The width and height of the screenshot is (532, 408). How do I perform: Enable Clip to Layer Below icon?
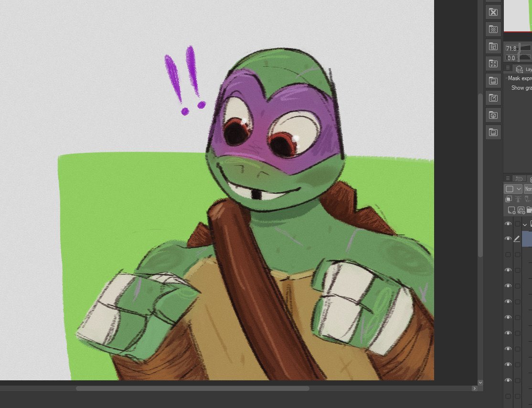(x=509, y=199)
